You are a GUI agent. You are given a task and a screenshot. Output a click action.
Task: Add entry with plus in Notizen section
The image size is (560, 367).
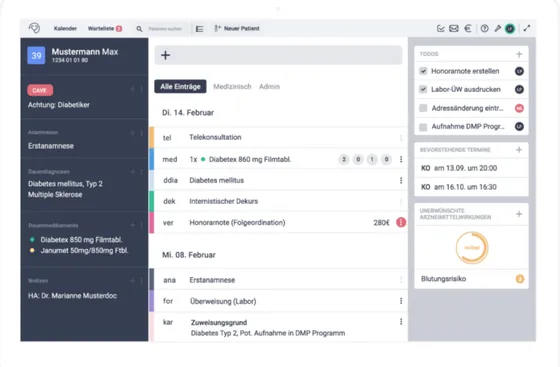click(132, 281)
